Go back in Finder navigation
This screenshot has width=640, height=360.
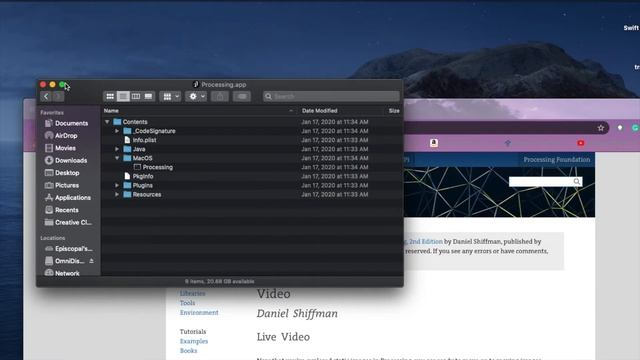[46, 96]
